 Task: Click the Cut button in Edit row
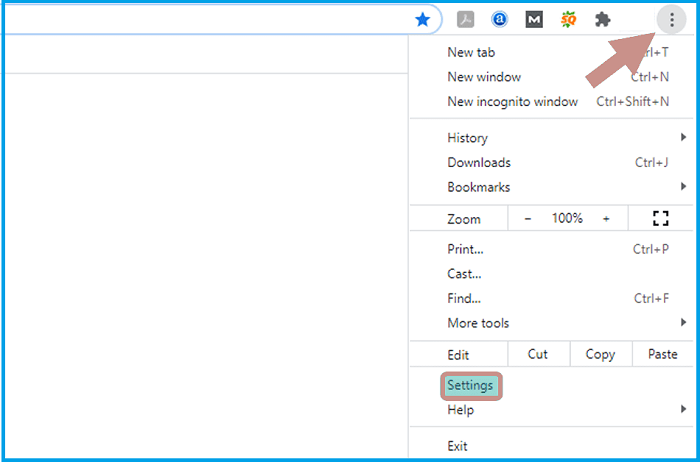coord(538,354)
